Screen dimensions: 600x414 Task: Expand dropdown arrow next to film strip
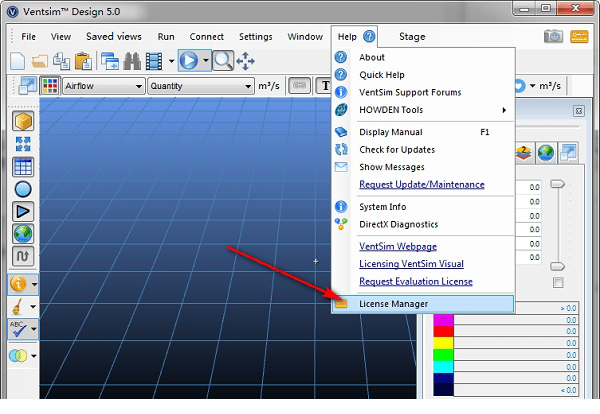tap(171, 61)
